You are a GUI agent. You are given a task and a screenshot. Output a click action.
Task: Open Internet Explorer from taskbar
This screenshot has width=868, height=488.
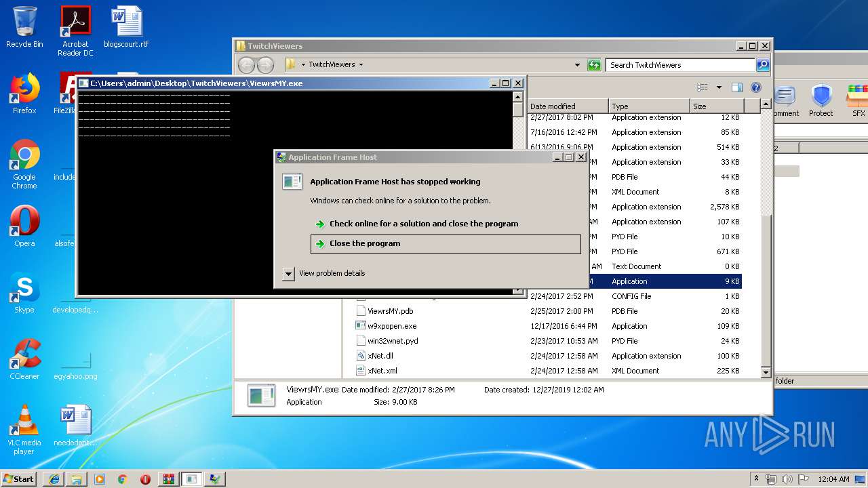(54, 479)
